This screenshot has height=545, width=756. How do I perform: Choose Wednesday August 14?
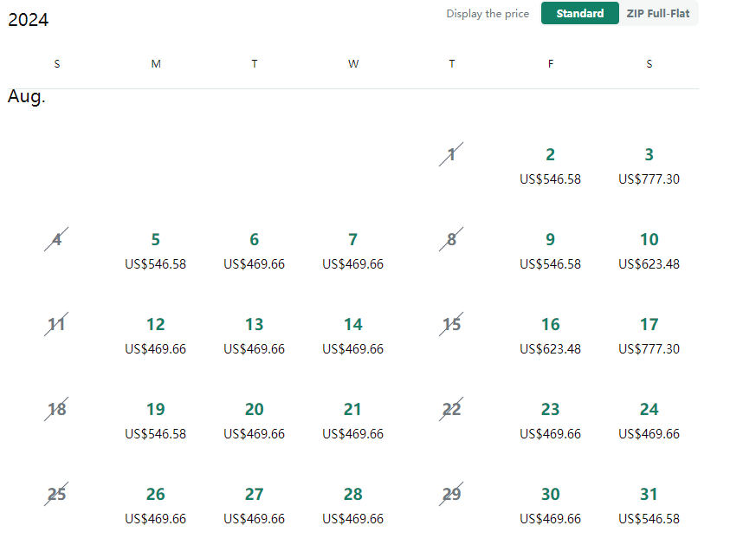click(x=353, y=335)
